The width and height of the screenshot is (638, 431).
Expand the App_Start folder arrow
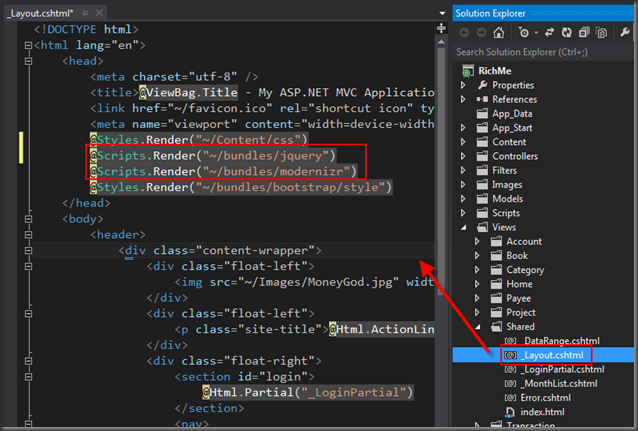[x=463, y=128]
